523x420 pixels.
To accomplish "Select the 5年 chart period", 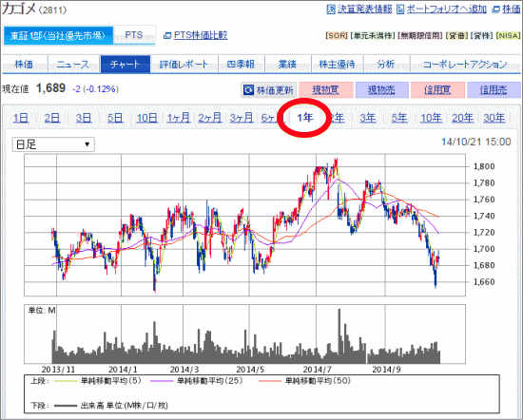I will (399, 118).
